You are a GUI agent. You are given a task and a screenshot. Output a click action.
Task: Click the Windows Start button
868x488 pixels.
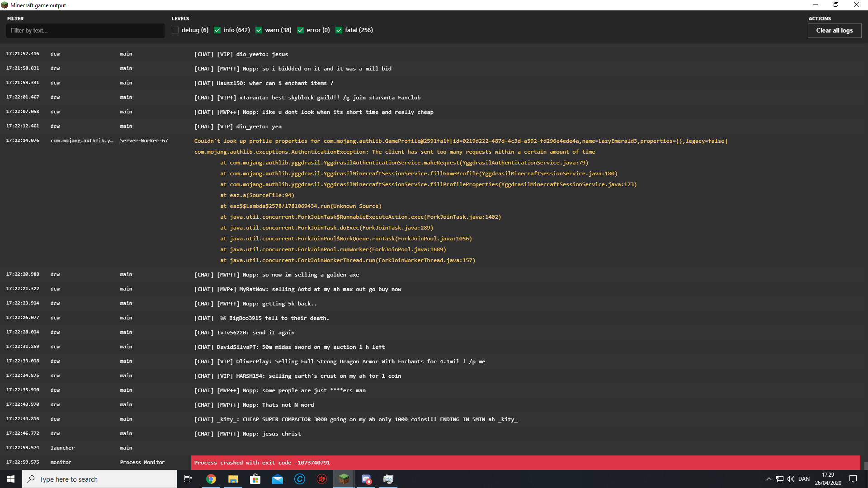11,479
